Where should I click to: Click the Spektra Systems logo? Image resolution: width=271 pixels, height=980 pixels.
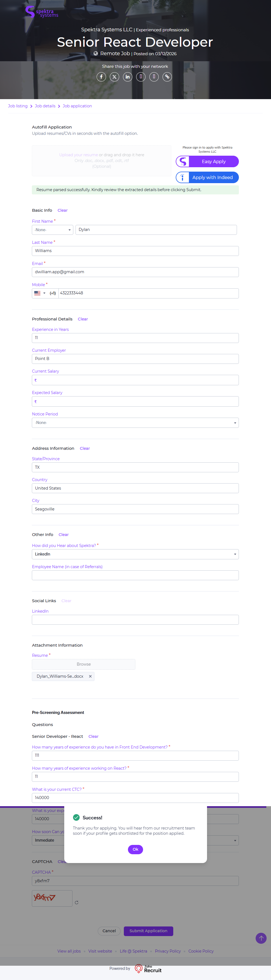[x=42, y=12]
